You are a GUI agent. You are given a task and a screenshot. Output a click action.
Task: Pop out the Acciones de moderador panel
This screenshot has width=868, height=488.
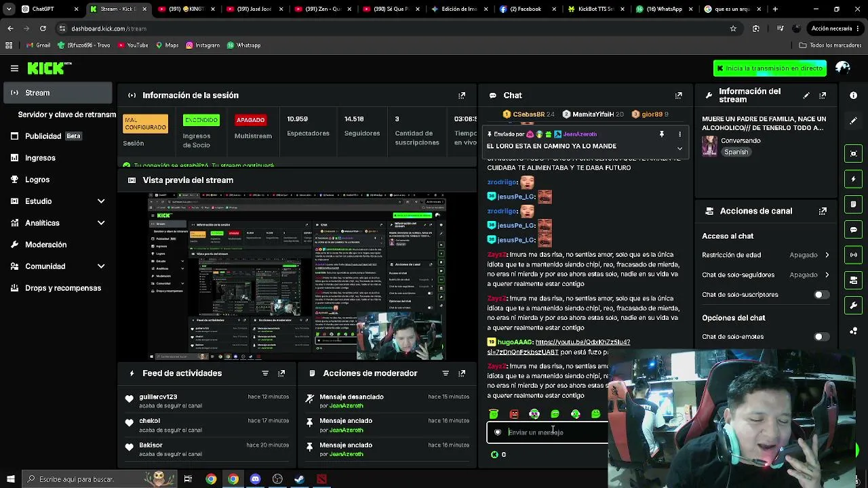462,373
